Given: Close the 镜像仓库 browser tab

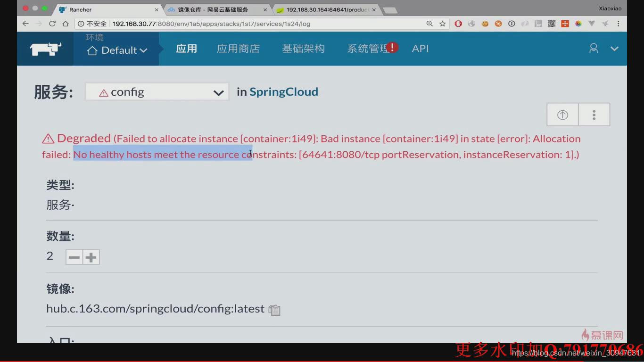Looking at the screenshot, I should [265, 9].
